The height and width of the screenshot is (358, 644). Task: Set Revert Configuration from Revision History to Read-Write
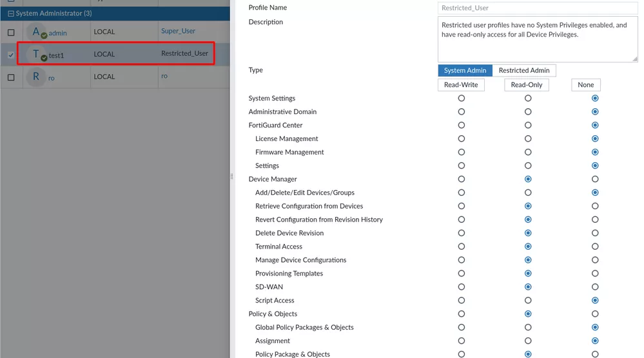point(461,220)
